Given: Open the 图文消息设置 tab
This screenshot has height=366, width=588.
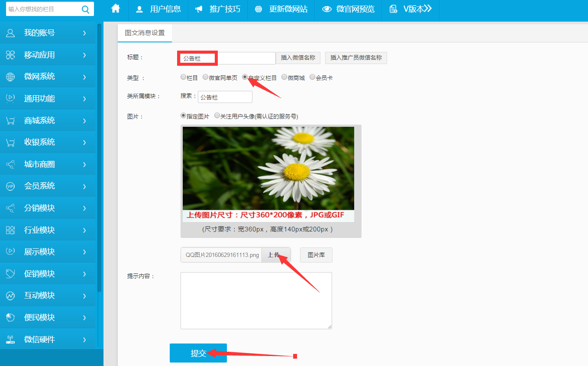Looking at the screenshot, I should click(x=145, y=33).
